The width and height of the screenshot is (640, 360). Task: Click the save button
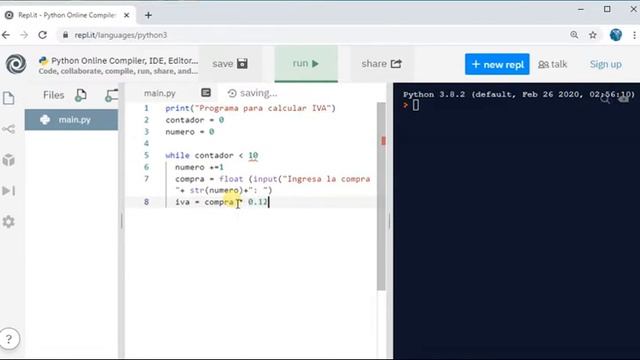click(x=230, y=64)
